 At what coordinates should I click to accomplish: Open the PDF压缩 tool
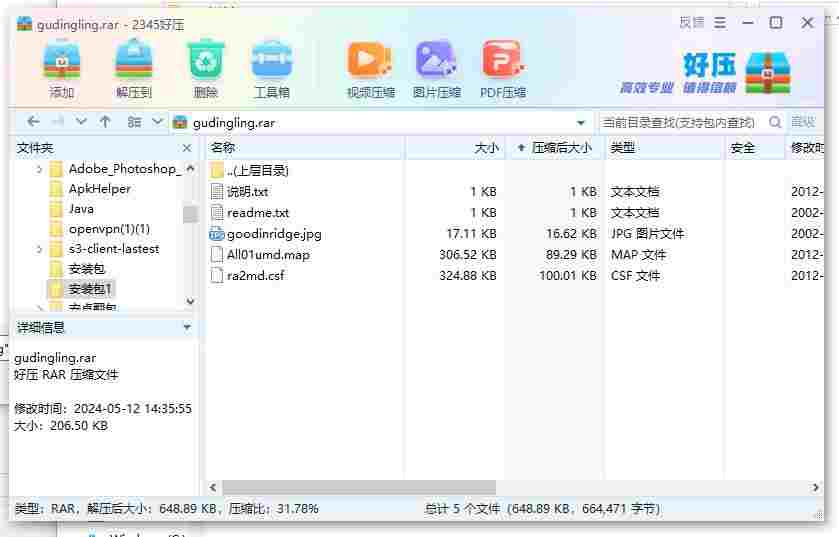502,60
